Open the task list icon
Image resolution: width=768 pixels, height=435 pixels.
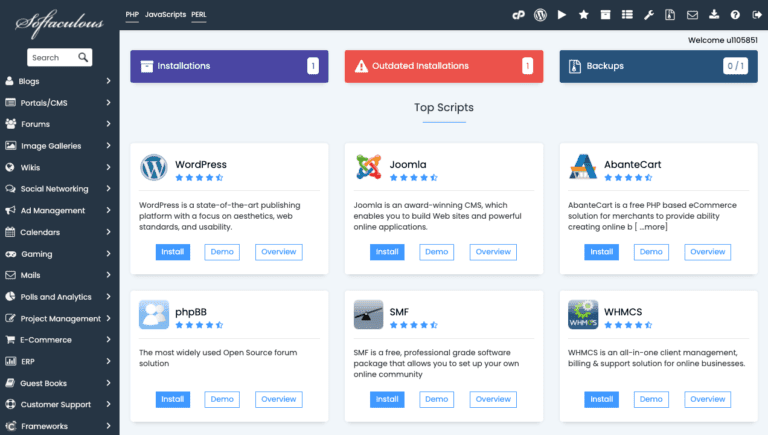click(627, 15)
